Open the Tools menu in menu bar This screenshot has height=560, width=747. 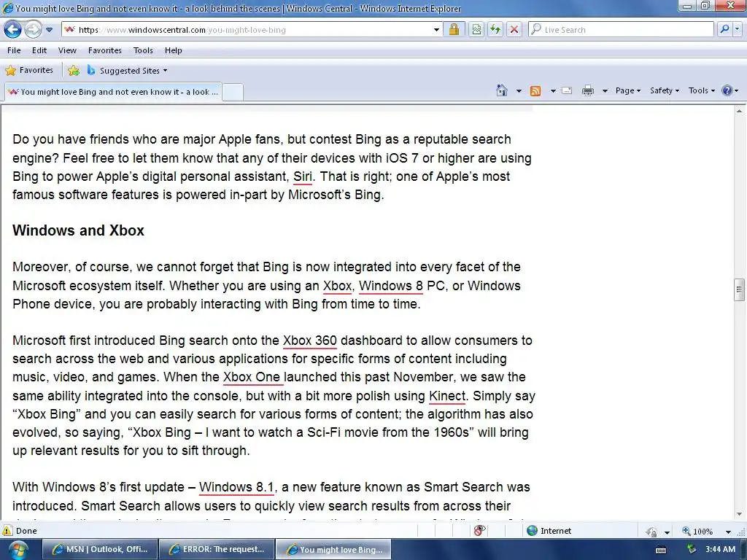point(143,50)
